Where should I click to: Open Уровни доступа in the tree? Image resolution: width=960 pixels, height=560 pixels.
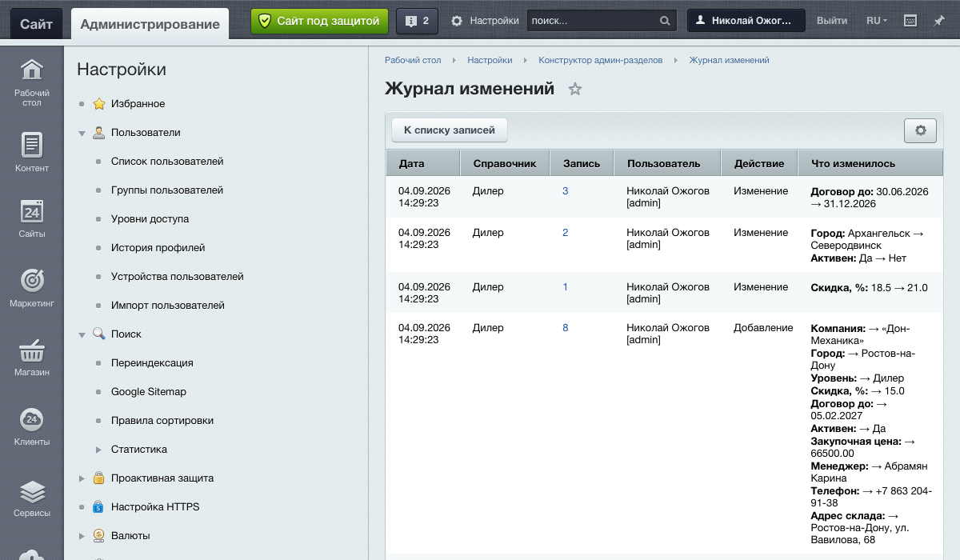pyautogui.click(x=150, y=219)
